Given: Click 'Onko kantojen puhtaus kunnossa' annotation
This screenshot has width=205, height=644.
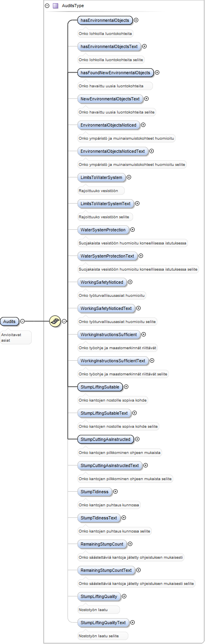Looking at the screenshot, I should (x=109, y=505).
